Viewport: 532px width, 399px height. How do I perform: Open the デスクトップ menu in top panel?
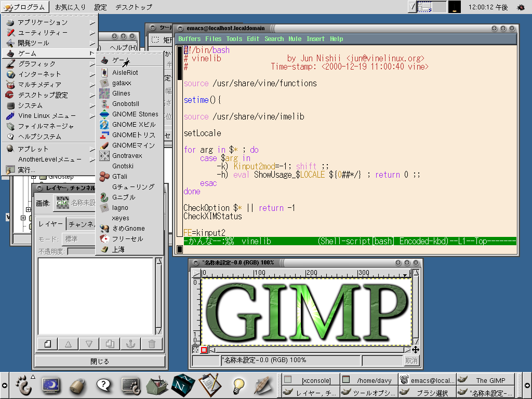(x=134, y=7)
